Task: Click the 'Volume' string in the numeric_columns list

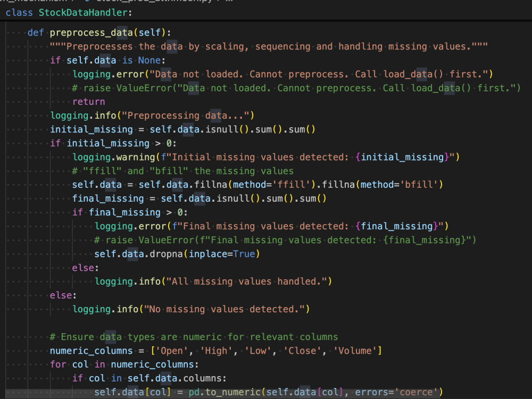Action: [355, 351]
